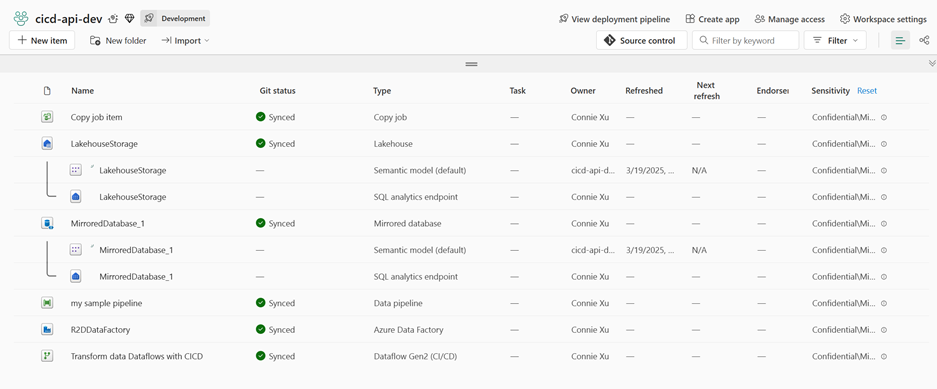Click sensitivity info icon for Copy job item
The width and height of the screenshot is (937, 389).
(x=884, y=117)
